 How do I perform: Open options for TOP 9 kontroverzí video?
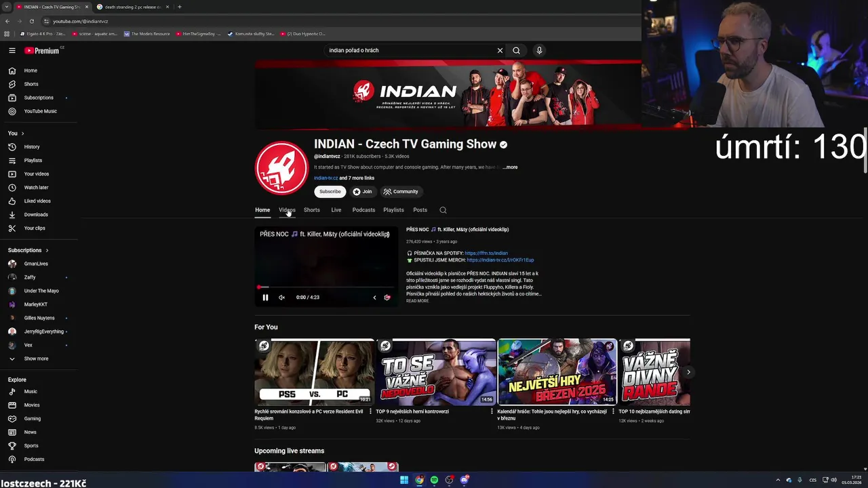tap(492, 411)
